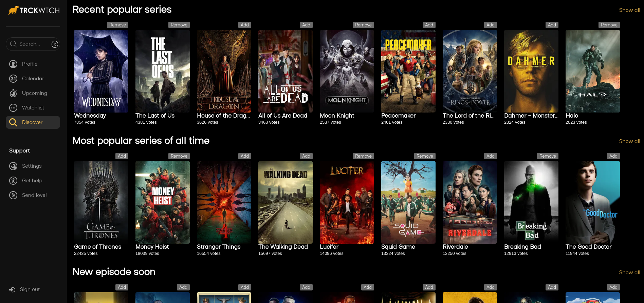Open Moon Knight poster
Image resolution: width=644 pixels, height=303 pixels.
pyautogui.click(x=347, y=71)
